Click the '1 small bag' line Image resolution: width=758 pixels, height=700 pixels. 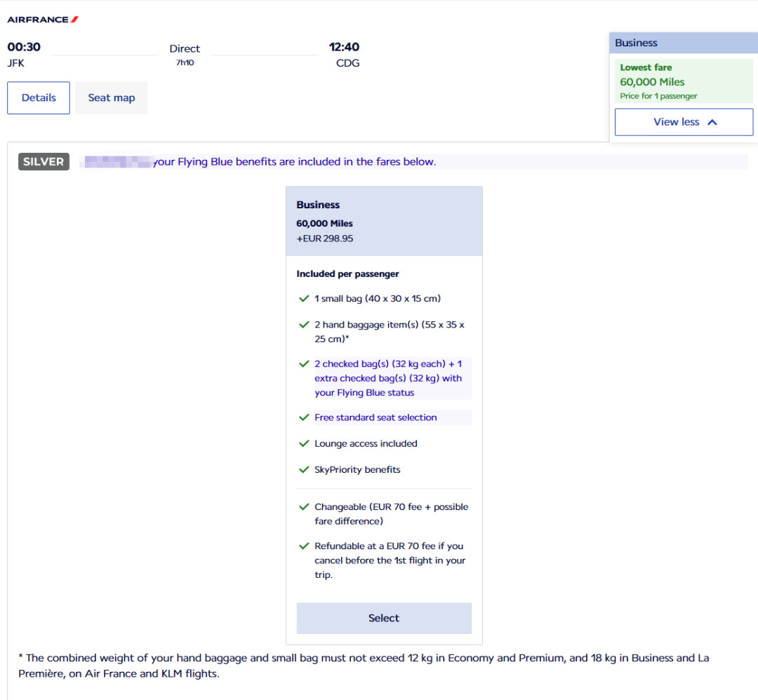(378, 298)
